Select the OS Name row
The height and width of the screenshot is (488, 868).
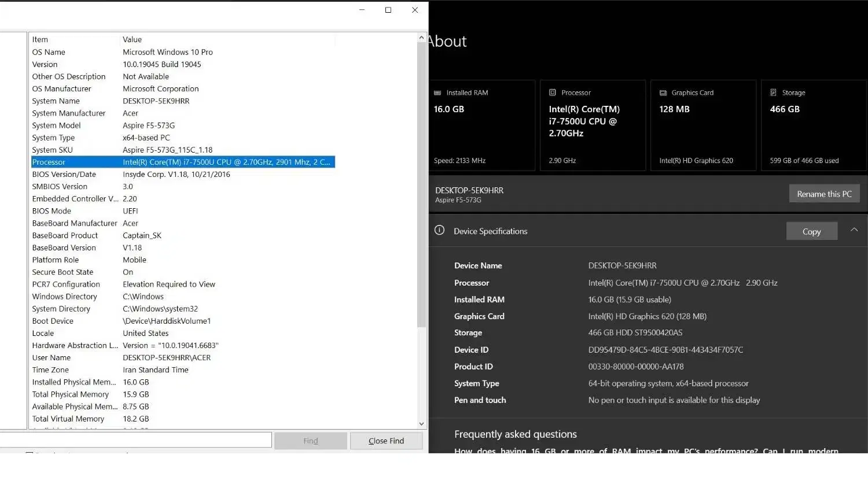pyautogui.click(x=183, y=52)
